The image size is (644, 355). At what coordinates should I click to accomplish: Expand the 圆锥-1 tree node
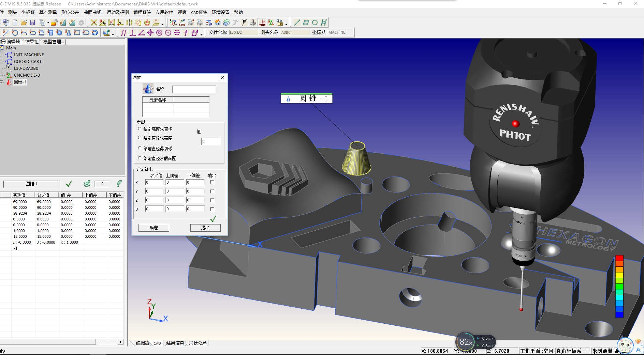(2, 82)
